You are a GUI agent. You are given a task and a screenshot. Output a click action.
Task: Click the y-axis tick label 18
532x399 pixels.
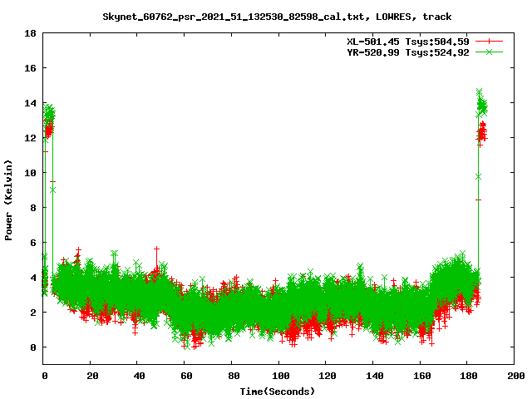30,33
